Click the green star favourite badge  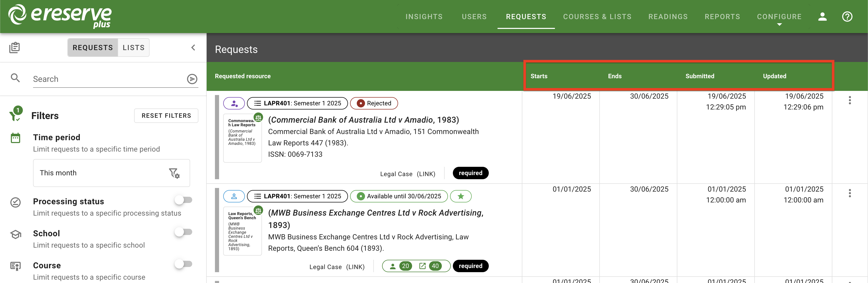point(461,196)
